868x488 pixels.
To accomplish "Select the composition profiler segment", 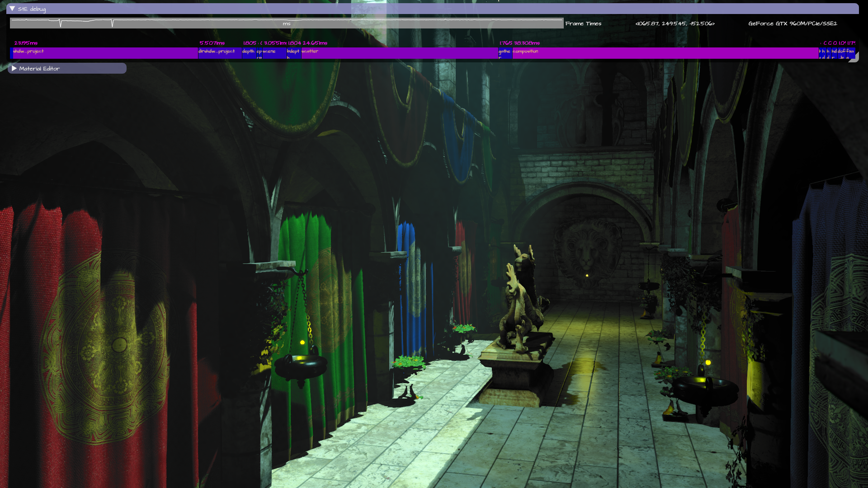I will click(665, 53).
